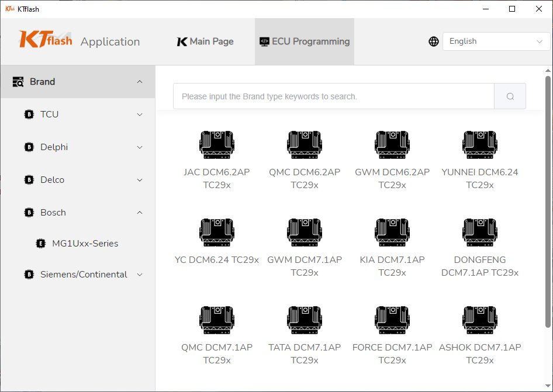Image resolution: width=553 pixels, height=392 pixels.
Task: Click the "KIA DCM7.1AP TC29x" label
Action: (x=392, y=266)
